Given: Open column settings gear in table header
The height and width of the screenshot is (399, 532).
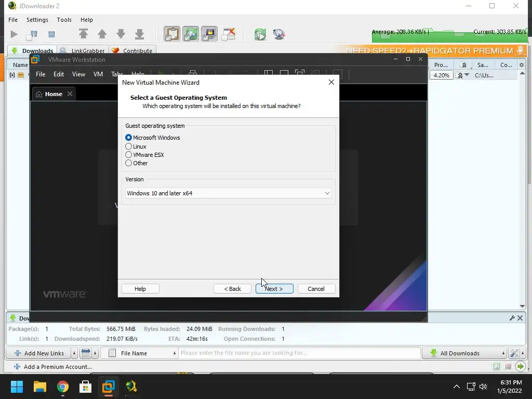Looking at the screenshot, I should [522, 65].
